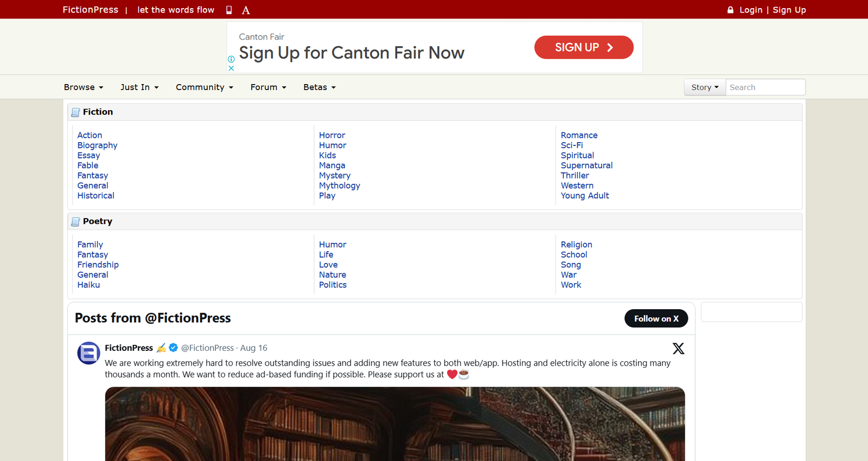Open the Song poetry category

(571, 265)
